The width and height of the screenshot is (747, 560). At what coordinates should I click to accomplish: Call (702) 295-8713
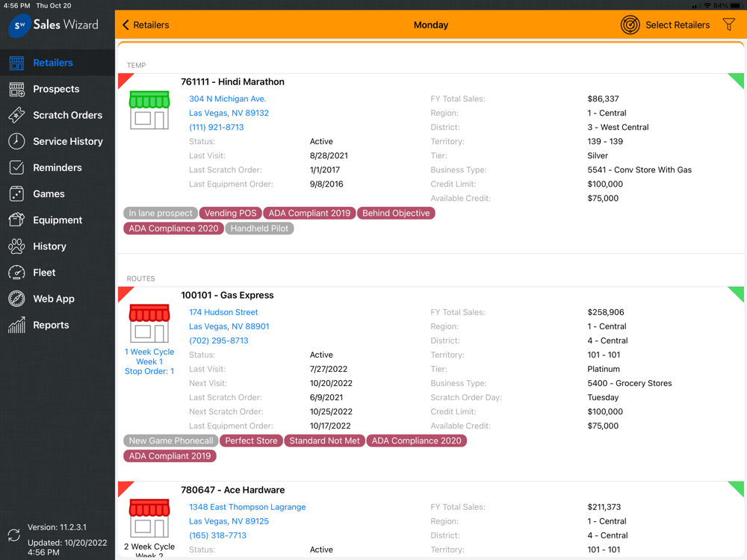coord(219,340)
